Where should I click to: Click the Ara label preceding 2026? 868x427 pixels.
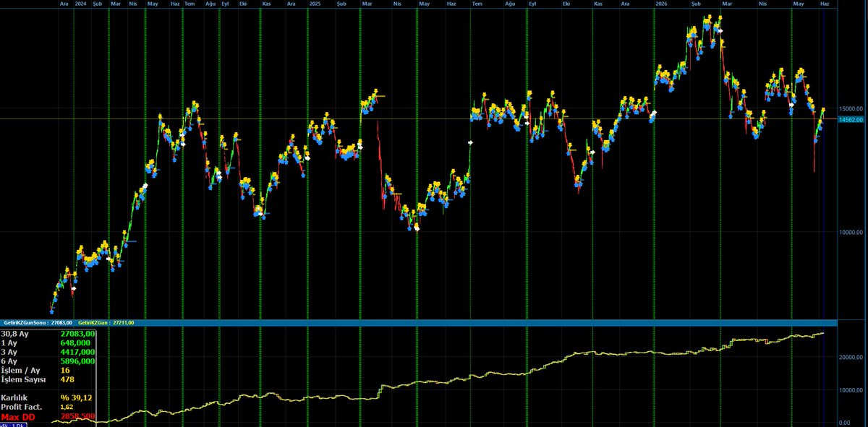pyautogui.click(x=624, y=4)
